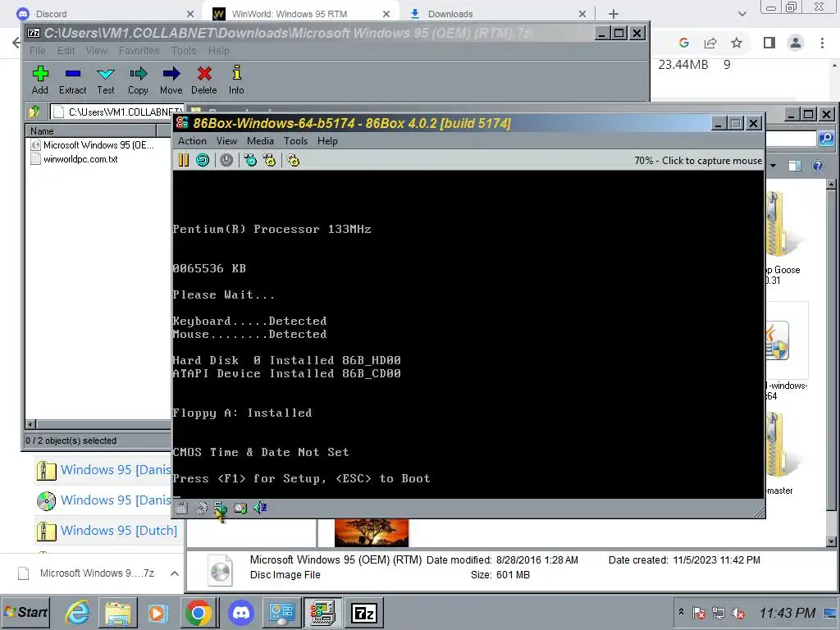
Task: Click the left scroll arrow in 7-Zip list
Action: 30,424
